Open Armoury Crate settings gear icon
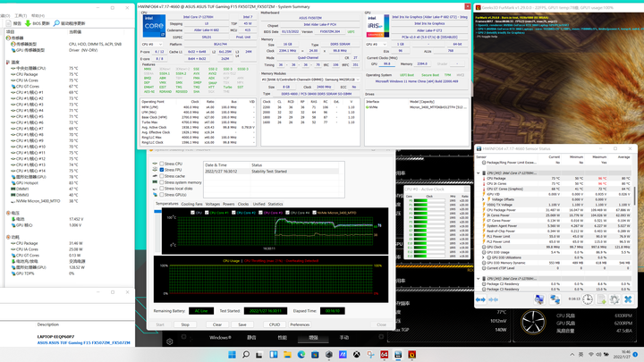Viewport: 644px width, 362px height. [170, 341]
